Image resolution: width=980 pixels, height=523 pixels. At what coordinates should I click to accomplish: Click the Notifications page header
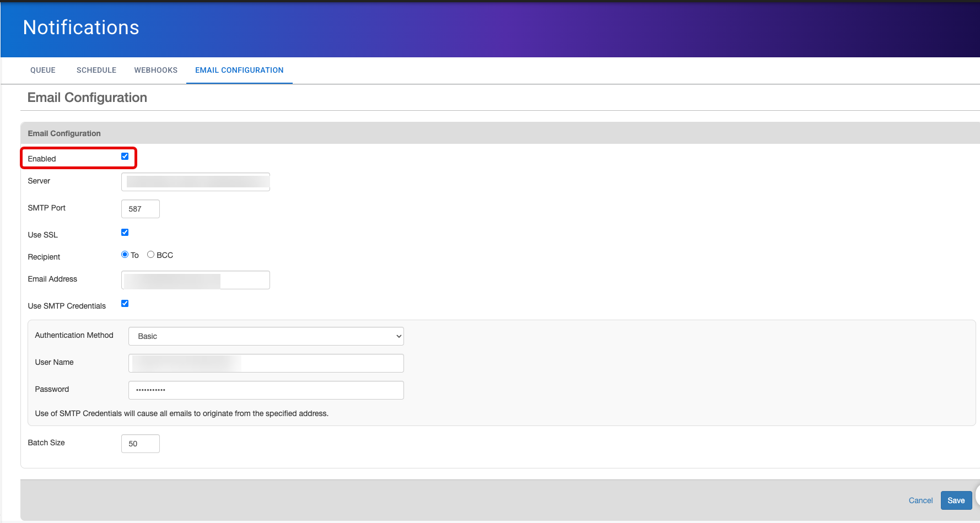(x=80, y=27)
